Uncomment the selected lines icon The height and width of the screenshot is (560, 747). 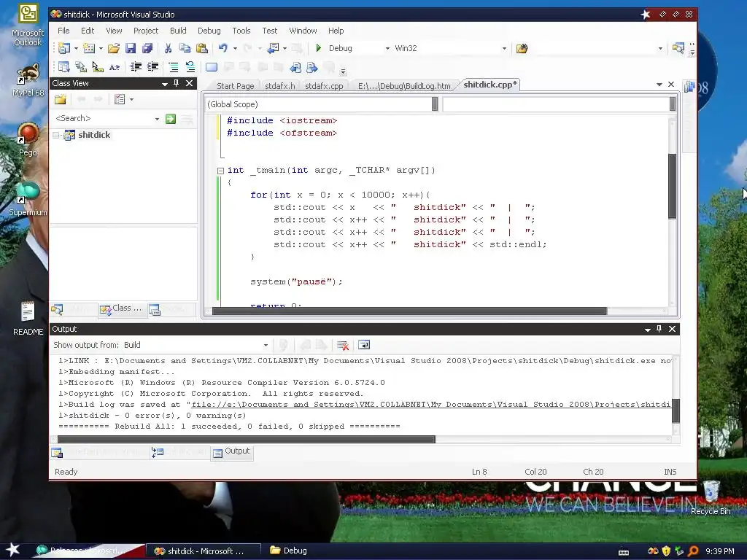pos(190,67)
